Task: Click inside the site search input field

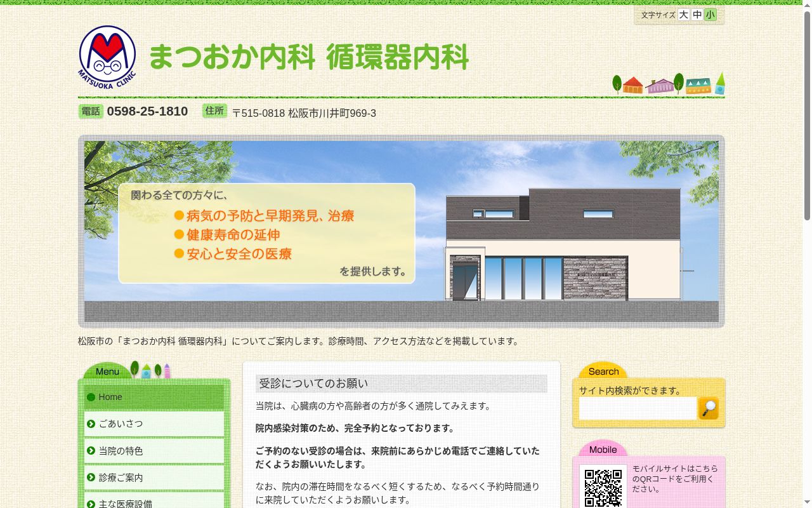Action: [x=638, y=408]
